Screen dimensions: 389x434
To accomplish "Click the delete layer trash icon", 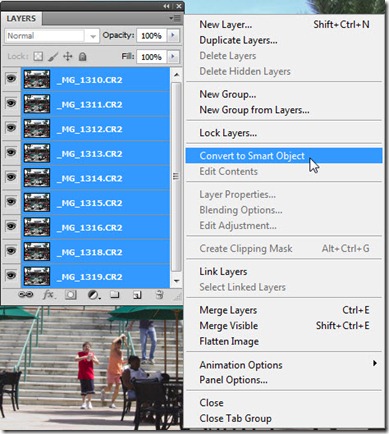I will point(160,295).
